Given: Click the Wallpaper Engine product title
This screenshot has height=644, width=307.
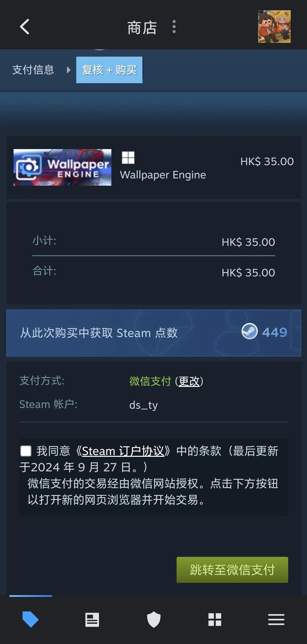Looking at the screenshot, I should pyautogui.click(x=163, y=175).
